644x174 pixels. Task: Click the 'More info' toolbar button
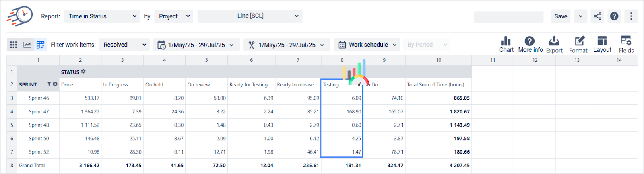[530, 44]
